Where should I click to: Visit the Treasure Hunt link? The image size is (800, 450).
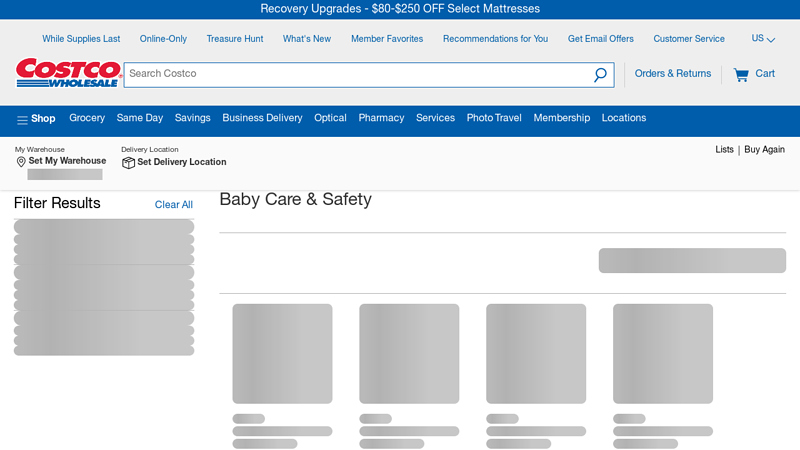[235, 39]
